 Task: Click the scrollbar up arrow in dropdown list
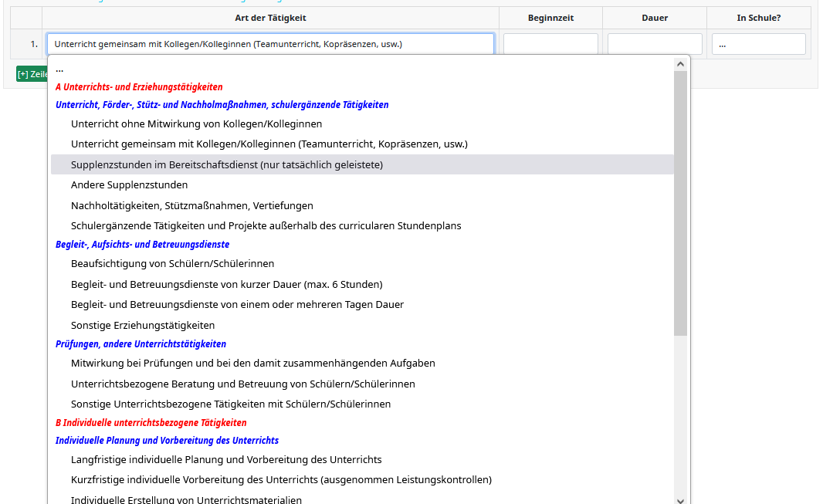pos(680,64)
